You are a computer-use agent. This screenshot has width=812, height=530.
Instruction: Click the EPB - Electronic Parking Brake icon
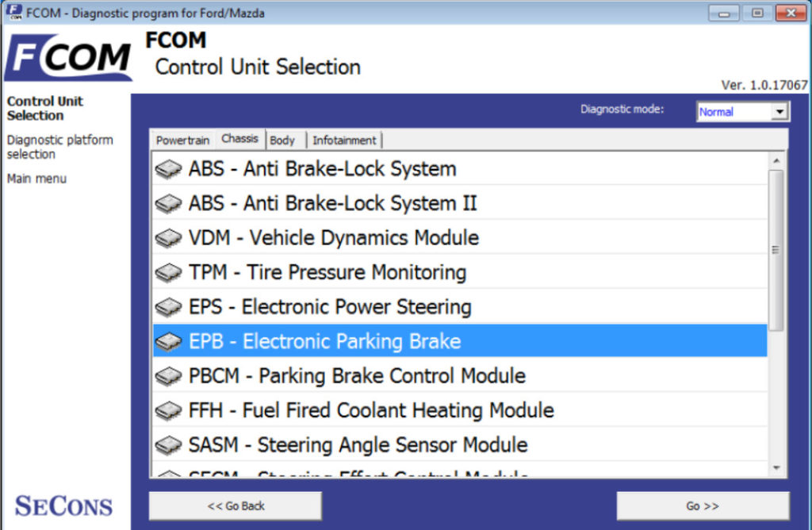[x=168, y=341]
